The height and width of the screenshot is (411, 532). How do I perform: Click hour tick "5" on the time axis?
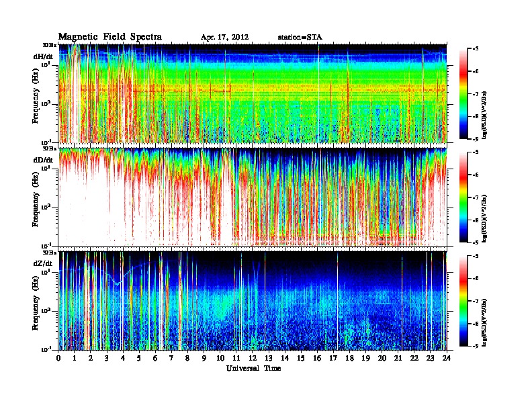[x=139, y=359]
